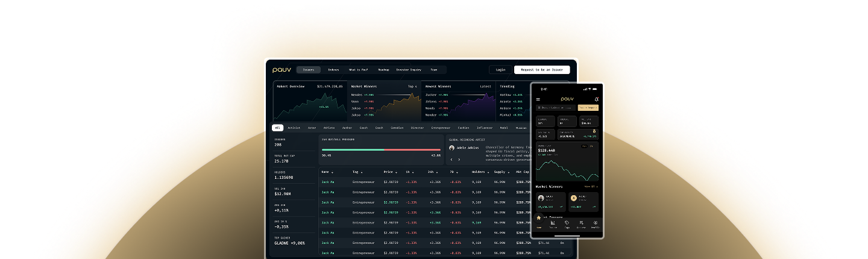This screenshot has height=259, width=868.
Task: Sort table by Supply column
Action: click(x=501, y=172)
